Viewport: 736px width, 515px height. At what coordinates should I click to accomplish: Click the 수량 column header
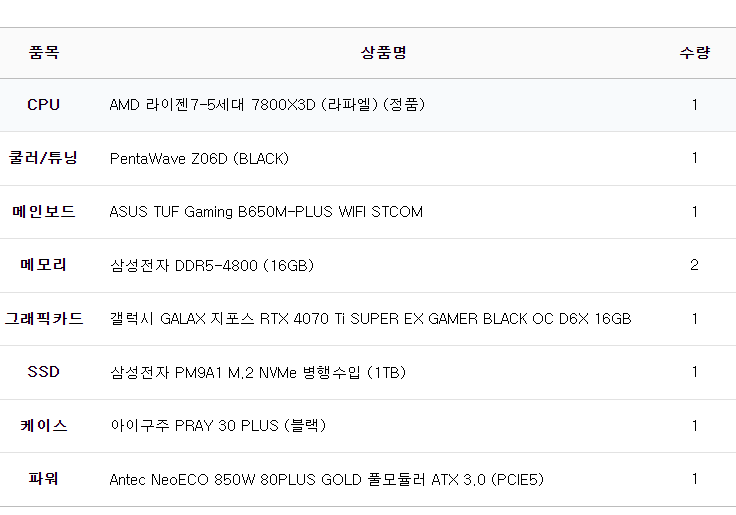tap(694, 53)
